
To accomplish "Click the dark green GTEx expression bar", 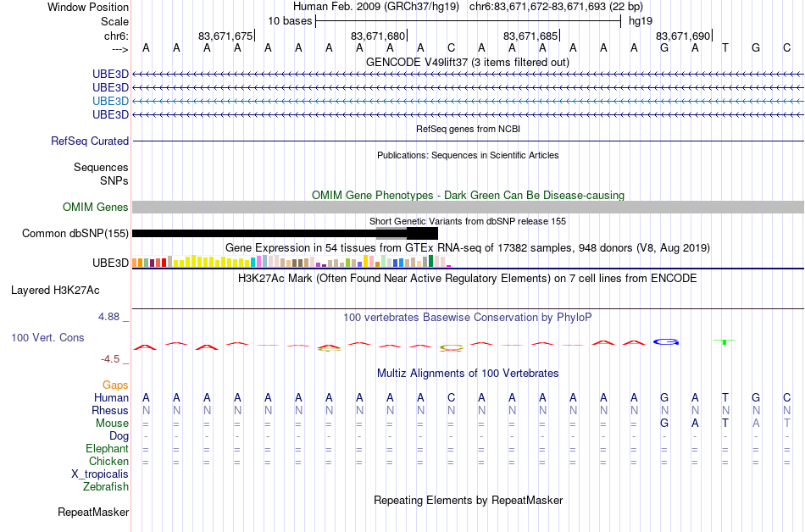I will pos(431,261).
